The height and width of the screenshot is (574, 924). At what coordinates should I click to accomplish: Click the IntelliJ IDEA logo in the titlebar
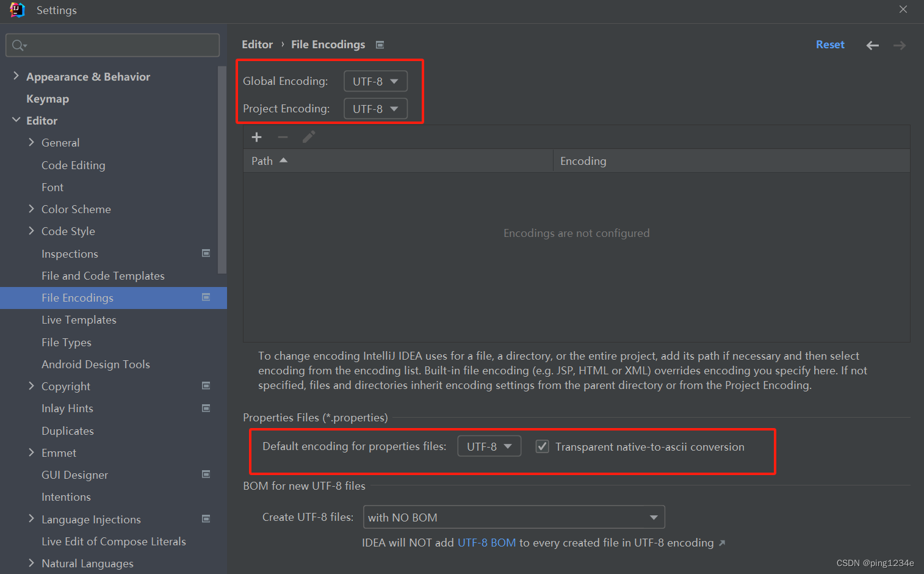point(17,10)
